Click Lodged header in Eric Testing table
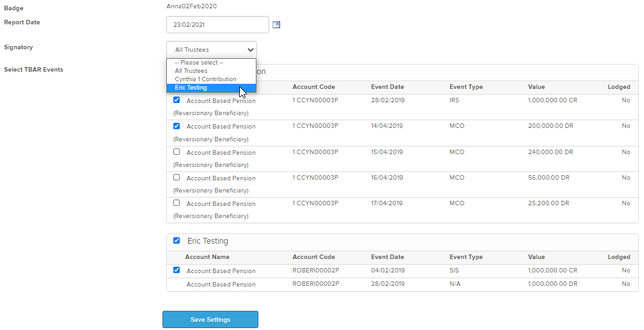This screenshot has width=644, height=330. point(618,257)
